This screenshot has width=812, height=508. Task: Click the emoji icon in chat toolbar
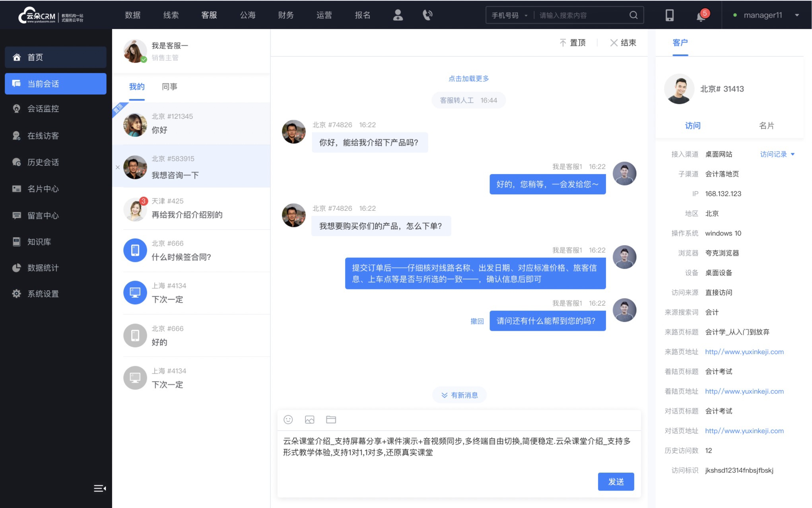289,420
